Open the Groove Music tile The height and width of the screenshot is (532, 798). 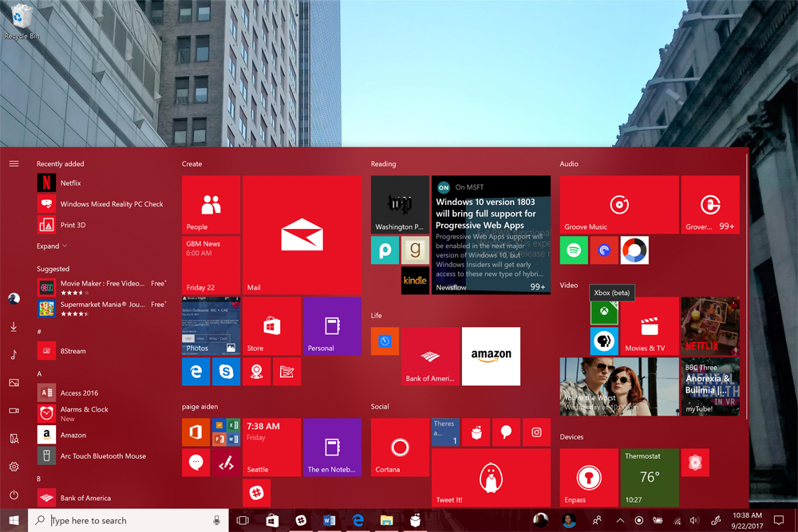click(619, 204)
